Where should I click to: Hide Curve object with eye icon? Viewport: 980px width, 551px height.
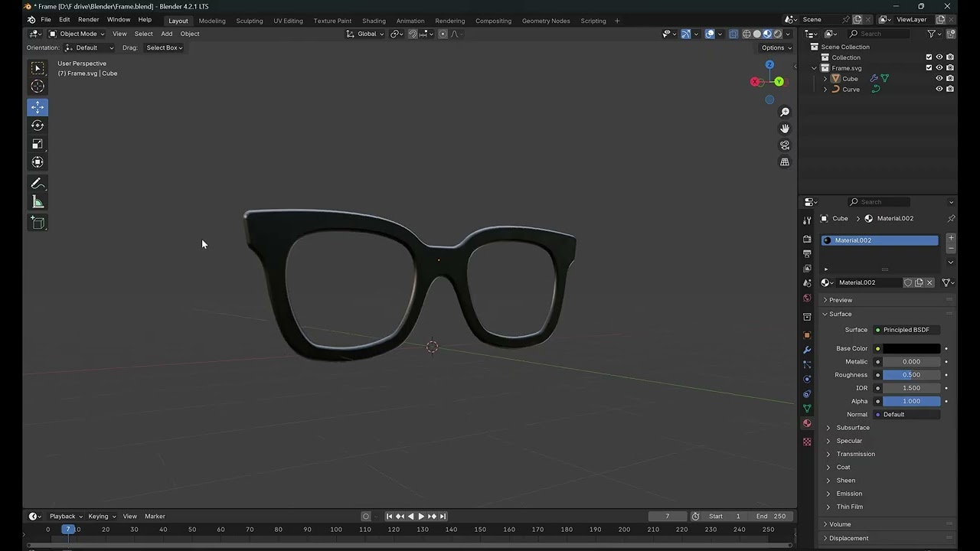tap(939, 90)
